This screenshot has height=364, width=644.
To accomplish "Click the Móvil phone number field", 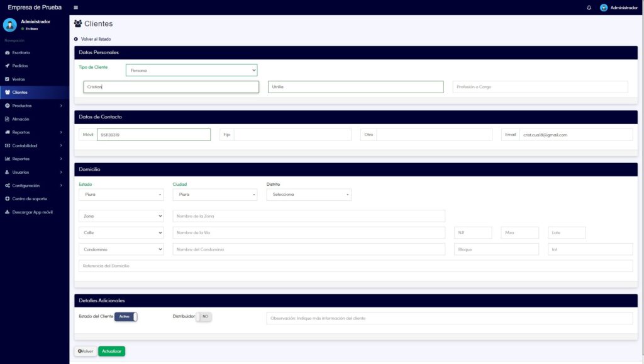I will pyautogui.click(x=153, y=135).
